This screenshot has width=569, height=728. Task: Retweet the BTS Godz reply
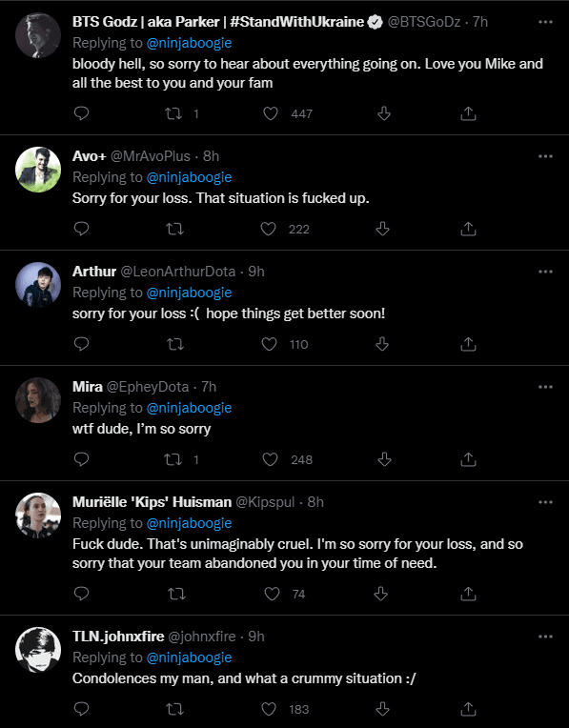click(173, 113)
